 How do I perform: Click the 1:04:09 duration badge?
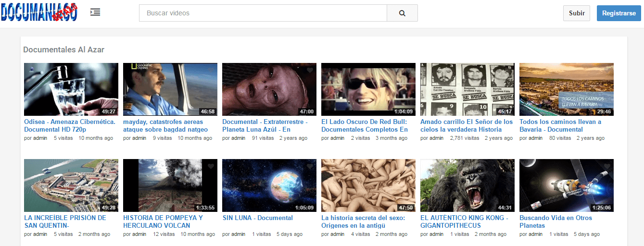coord(404,111)
